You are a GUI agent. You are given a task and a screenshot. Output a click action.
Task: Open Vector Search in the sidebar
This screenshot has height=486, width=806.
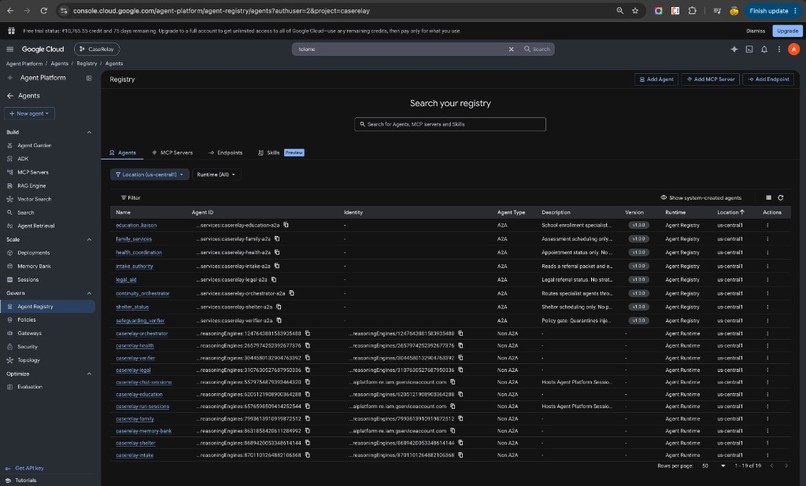(34, 199)
